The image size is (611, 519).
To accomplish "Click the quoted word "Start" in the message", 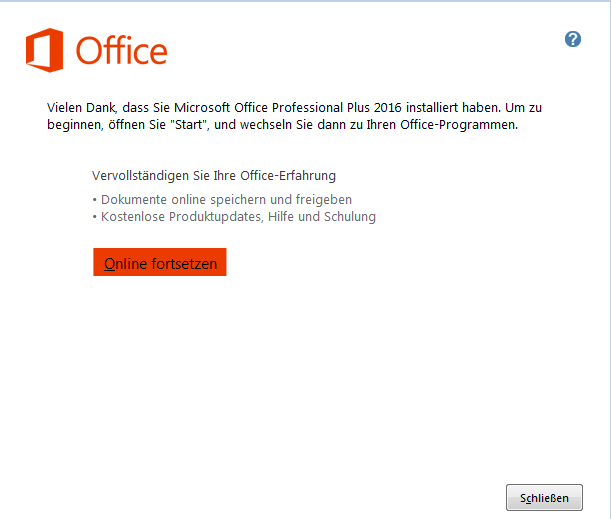I will [185, 126].
